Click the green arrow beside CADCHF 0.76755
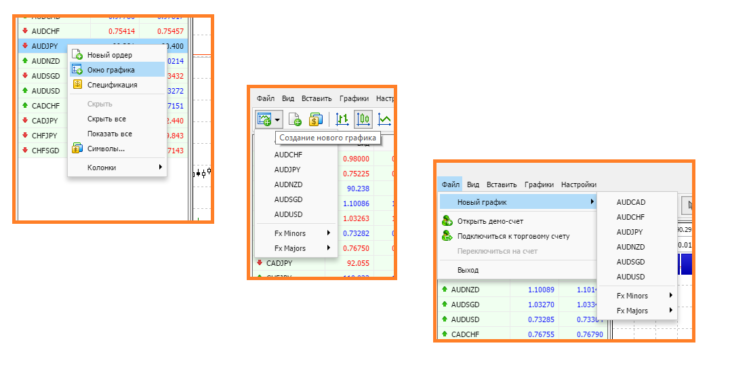 tap(445, 334)
